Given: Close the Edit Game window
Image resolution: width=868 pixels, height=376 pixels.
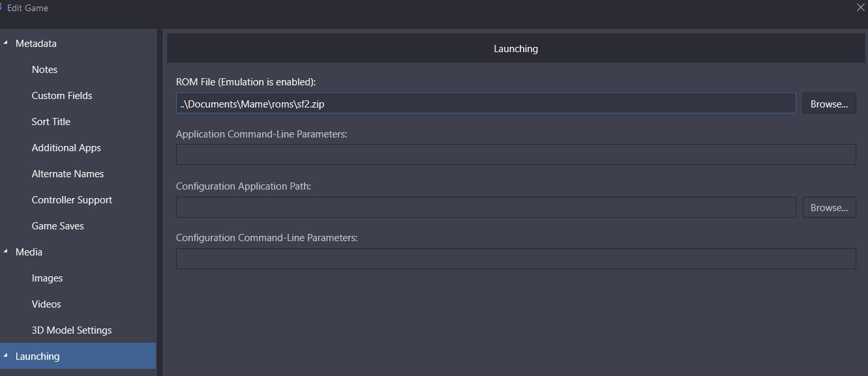Looking at the screenshot, I should (860, 8).
